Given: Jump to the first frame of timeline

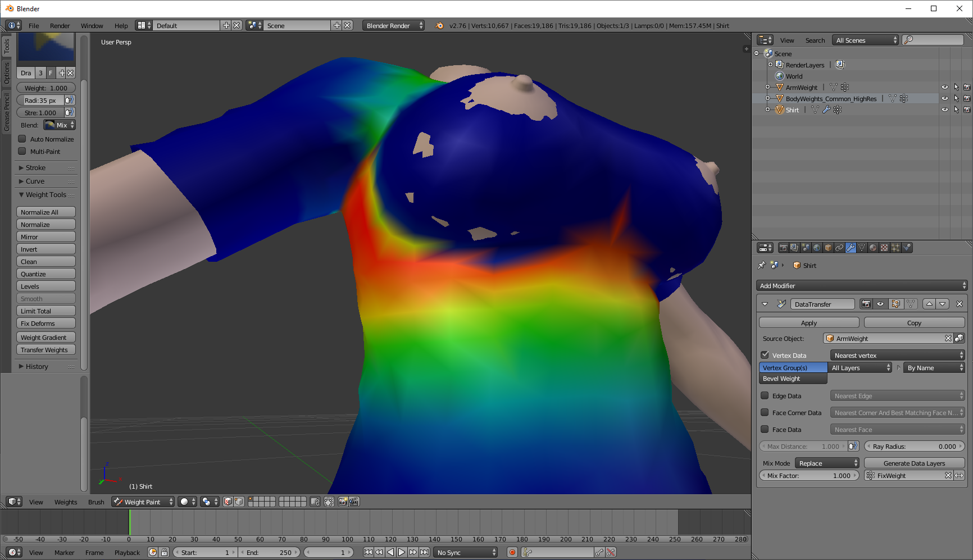Looking at the screenshot, I should 368,552.
